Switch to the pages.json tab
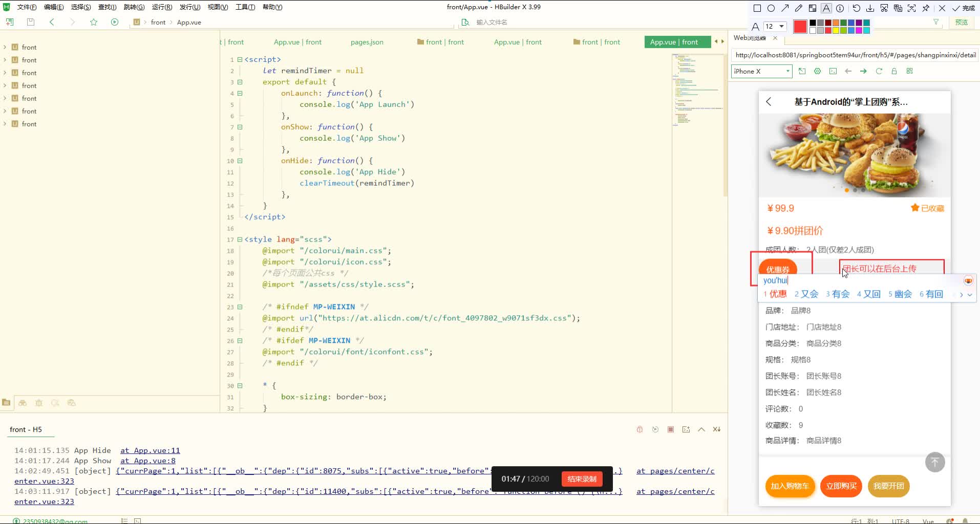The width and height of the screenshot is (980, 524). point(367,42)
